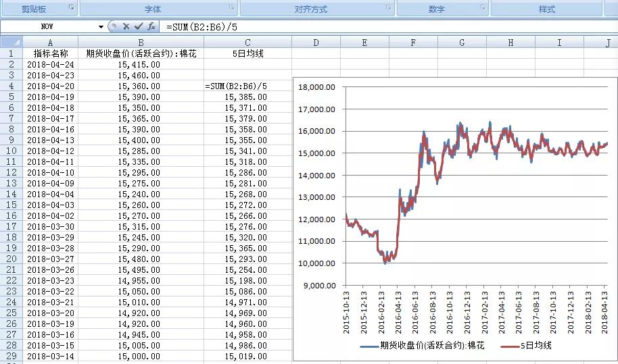The height and width of the screenshot is (364, 618).
Task: Select row 4 header
Action: [11, 86]
